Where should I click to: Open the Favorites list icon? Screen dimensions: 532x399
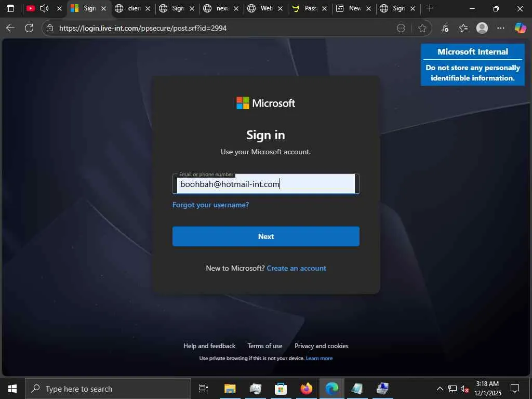(x=463, y=28)
